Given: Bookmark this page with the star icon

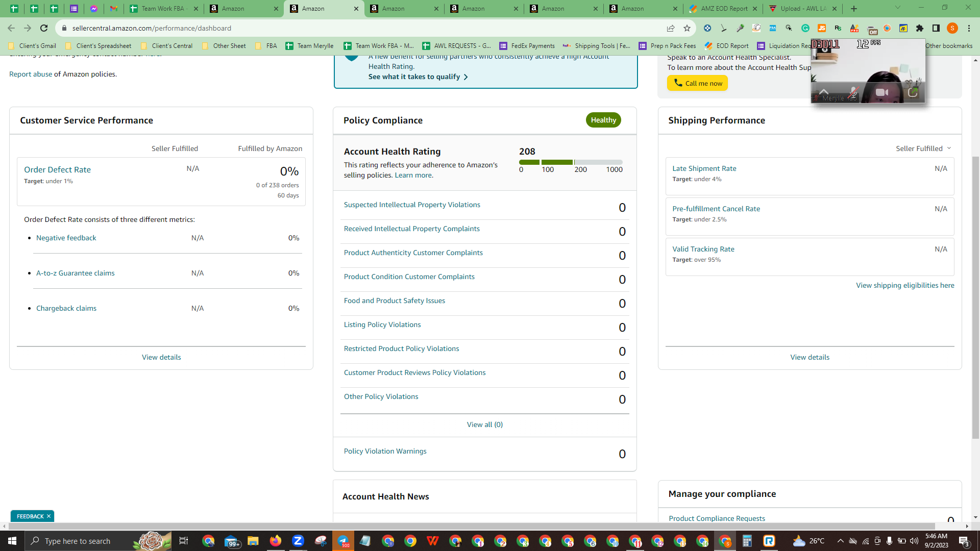Looking at the screenshot, I should coord(687,28).
